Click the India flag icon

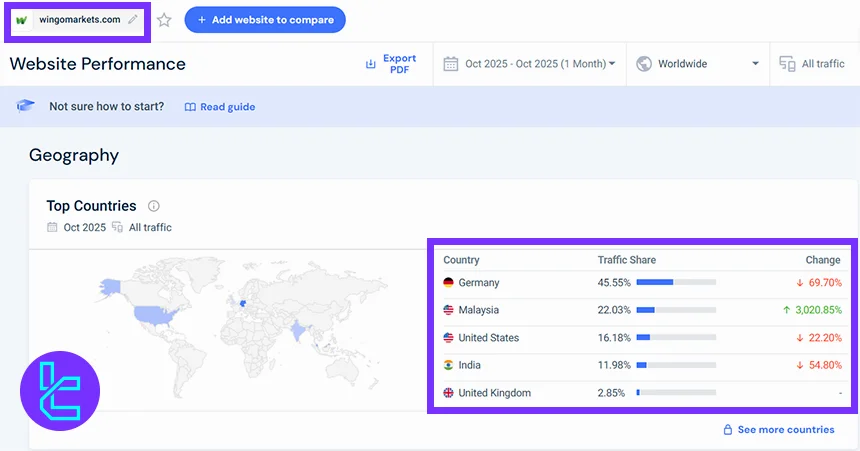tap(448, 365)
